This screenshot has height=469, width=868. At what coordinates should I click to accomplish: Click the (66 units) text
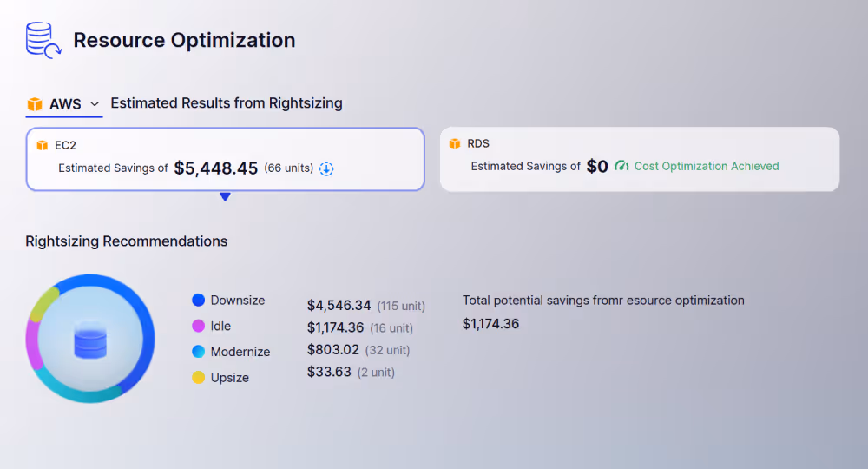(288, 168)
